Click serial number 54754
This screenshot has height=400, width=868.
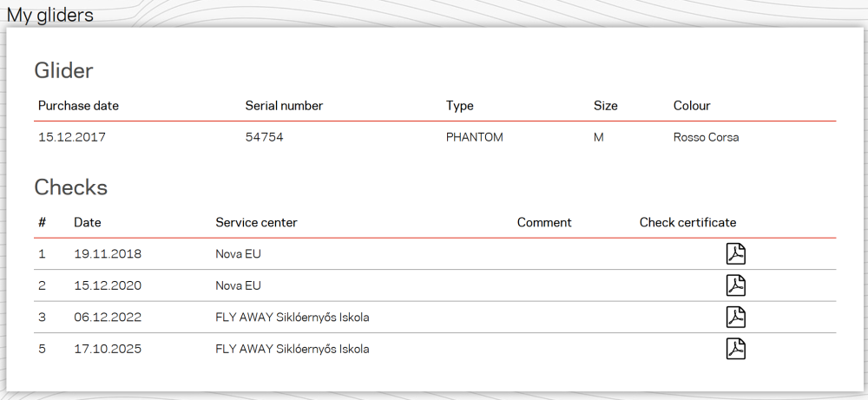[265, 137]
